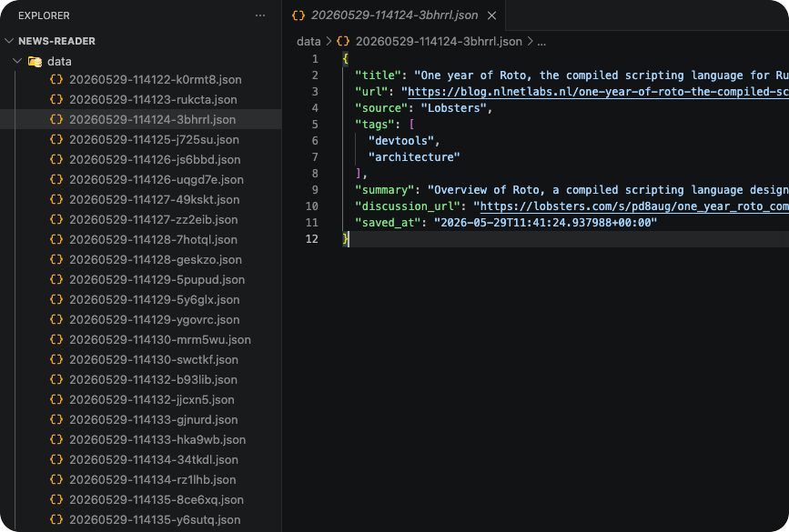789x532 pixels.
Task: Open 20260529-114128-geskzo.json file
Action: [x=141, y=259]
